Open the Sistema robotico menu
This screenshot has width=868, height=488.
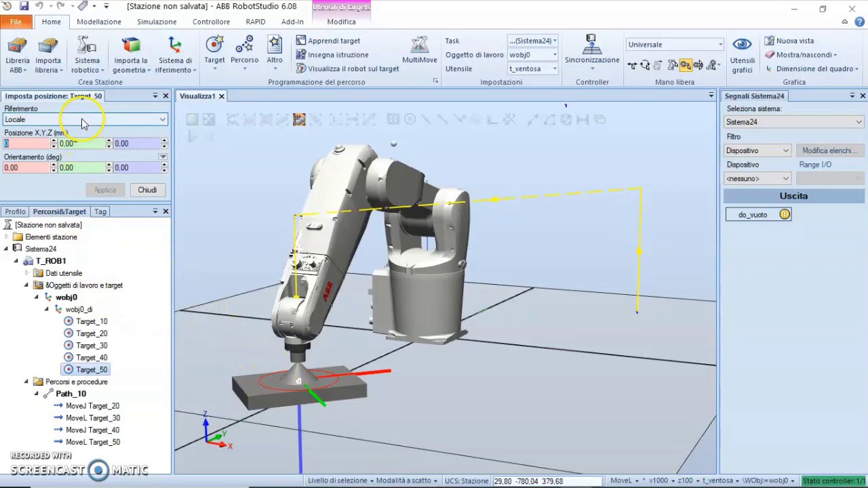click(x=87, y=55)
